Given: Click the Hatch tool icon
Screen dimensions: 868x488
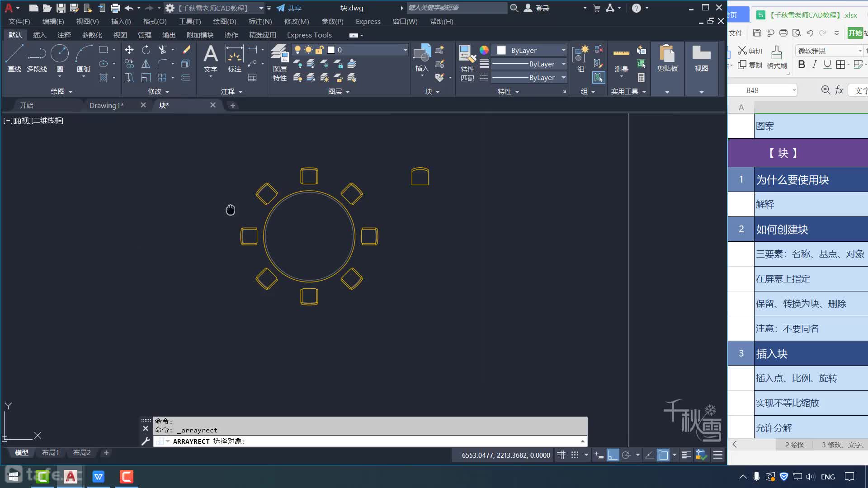Looking at the screenshot, I should pos(104,78).
